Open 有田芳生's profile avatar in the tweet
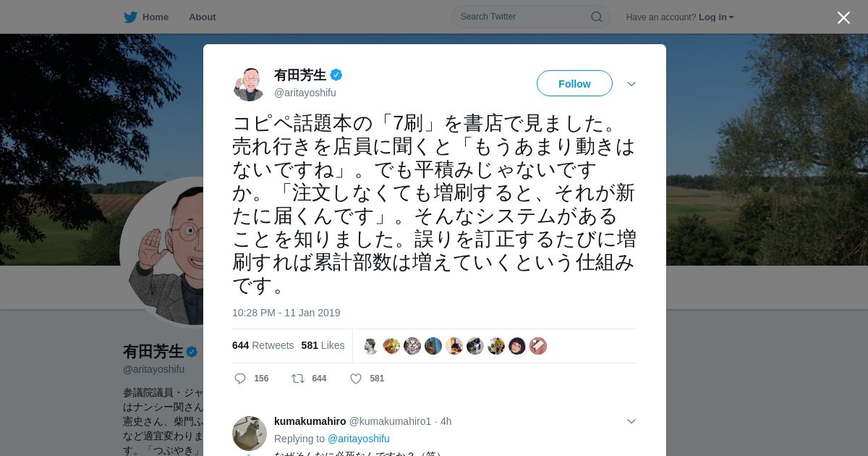This screenshot has height=456, width=868. tap(249, 84)
